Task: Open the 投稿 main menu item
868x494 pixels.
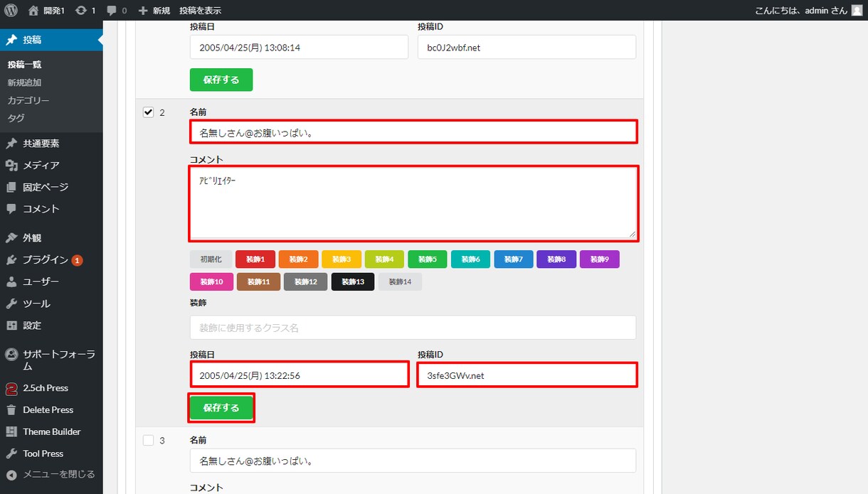Action: (x=51, y=40)
